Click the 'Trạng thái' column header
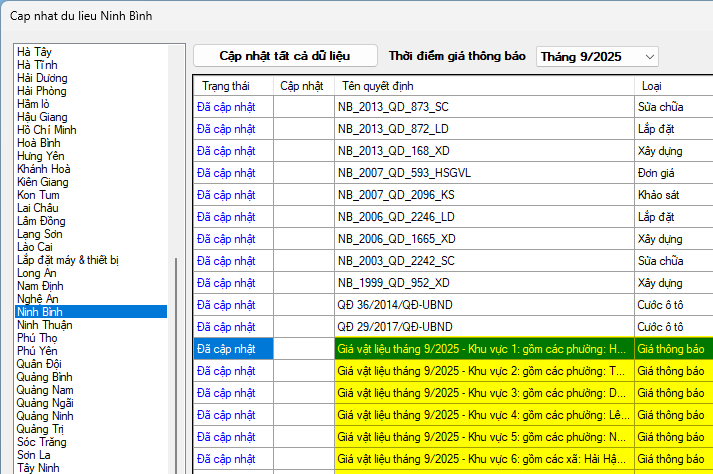713x474 pixels. pos(232,86)
